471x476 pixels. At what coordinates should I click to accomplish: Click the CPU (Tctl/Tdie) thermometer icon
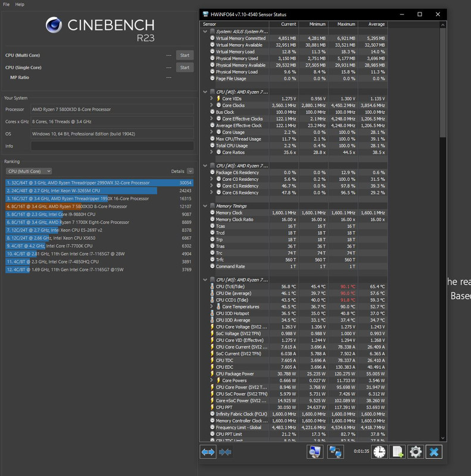point(212,286)
